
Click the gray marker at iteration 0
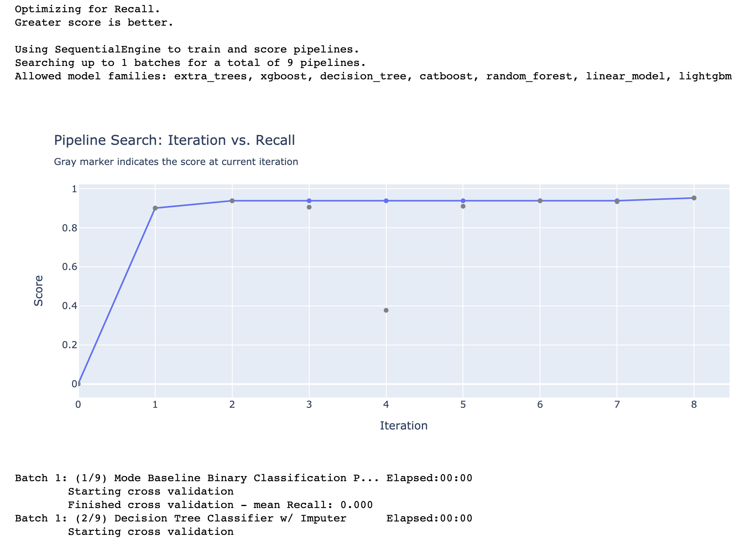[78, 384]
